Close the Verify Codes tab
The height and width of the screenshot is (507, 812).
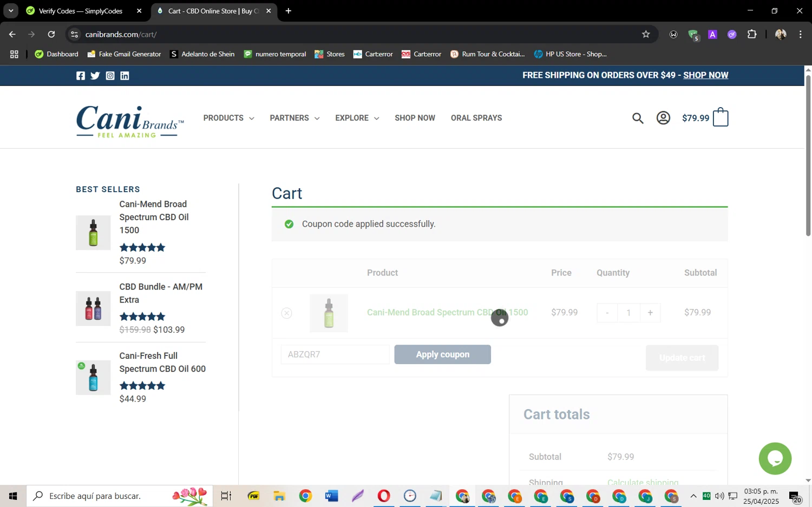coord(139,11)
